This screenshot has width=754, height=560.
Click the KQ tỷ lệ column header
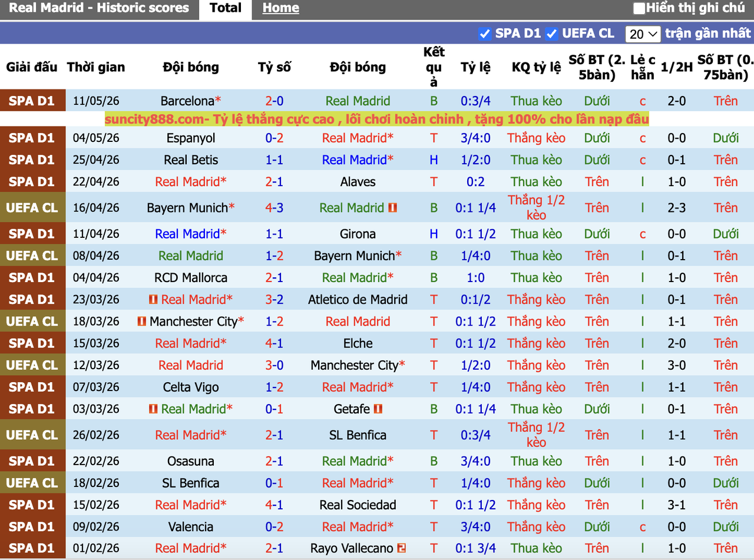click(536, 67)
